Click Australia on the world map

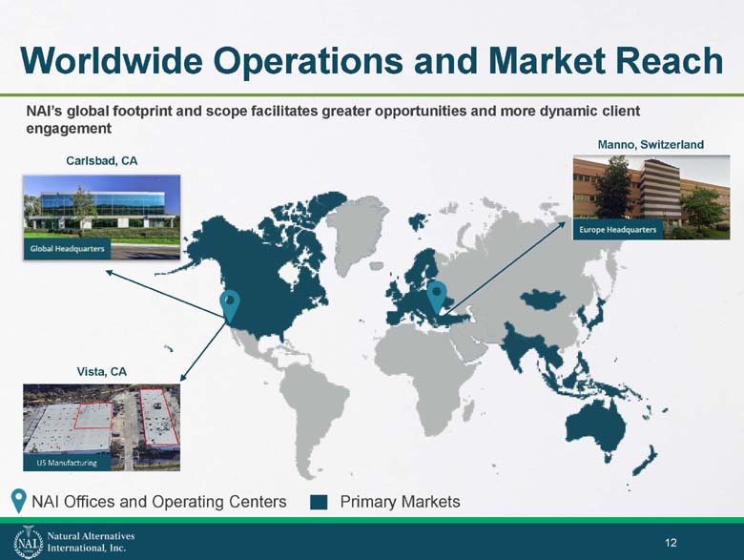tap(597, 430)
